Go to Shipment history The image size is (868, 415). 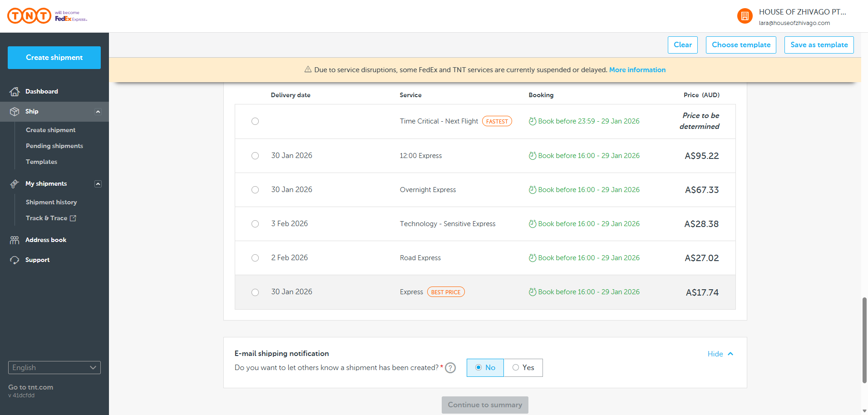coord(51,202)
